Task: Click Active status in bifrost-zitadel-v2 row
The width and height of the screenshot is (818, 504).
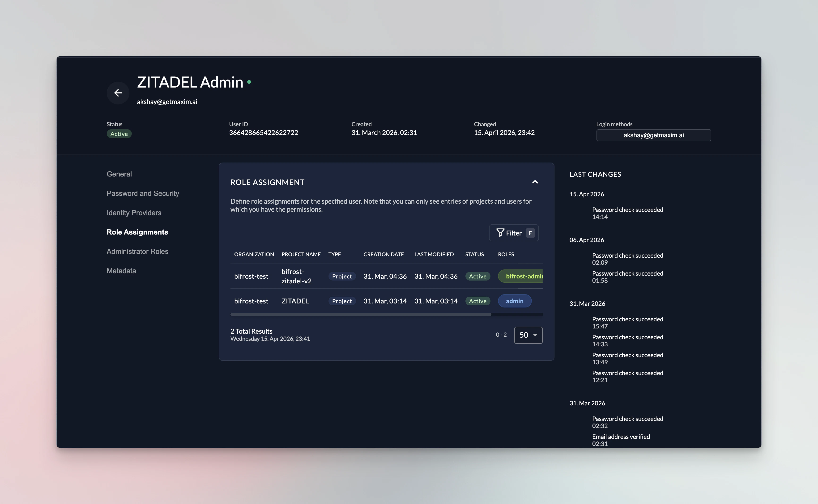Action: pos(478,276)
